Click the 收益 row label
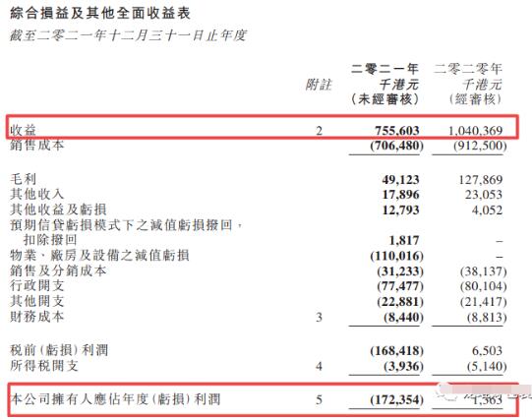 pyautogui.click(x=23, y=130)
